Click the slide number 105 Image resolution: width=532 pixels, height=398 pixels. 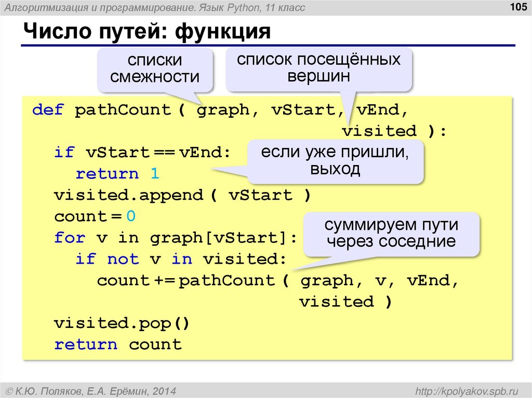[518, 7]
